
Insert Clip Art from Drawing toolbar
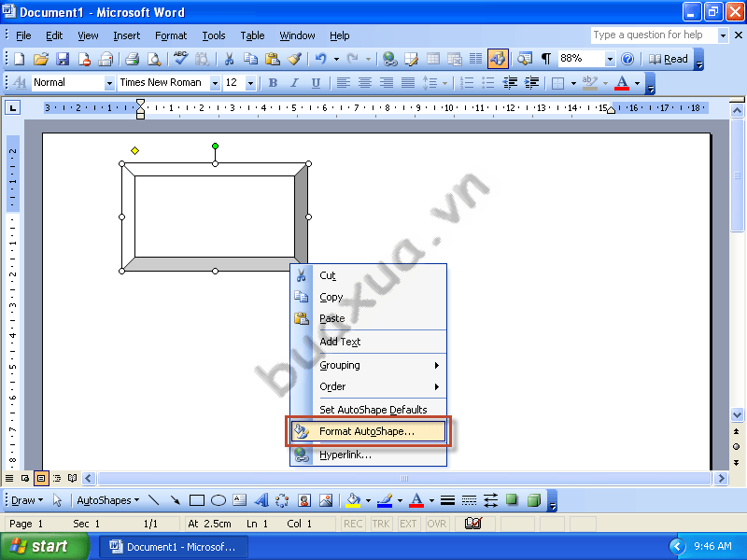304,500
